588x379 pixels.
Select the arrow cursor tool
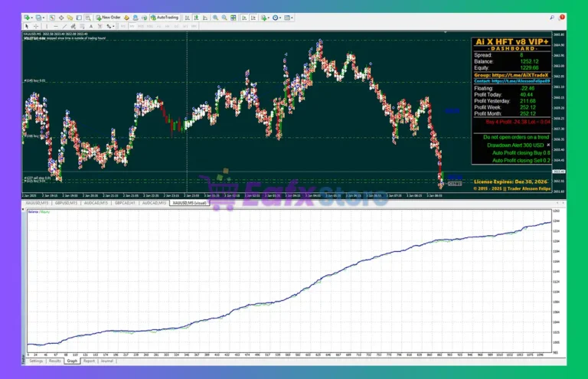coord(27,26)
